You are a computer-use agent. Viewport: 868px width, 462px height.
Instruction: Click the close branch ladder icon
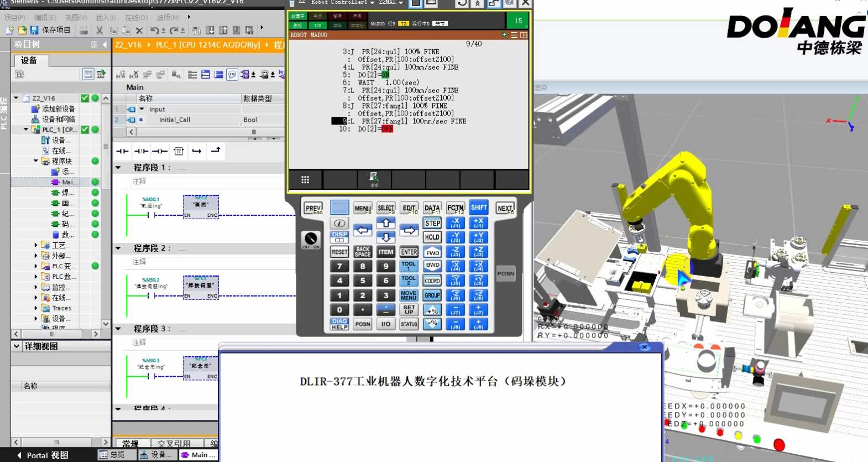pos(216,150)
